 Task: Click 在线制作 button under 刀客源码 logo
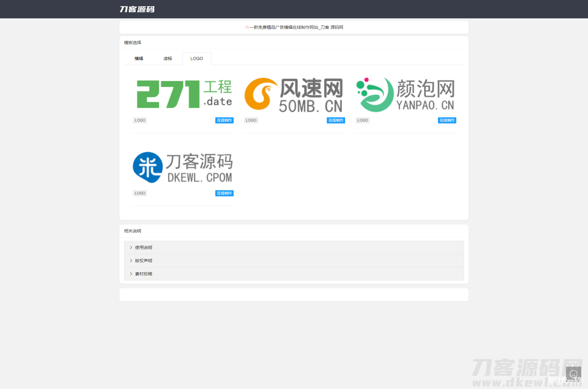(224, 193)
